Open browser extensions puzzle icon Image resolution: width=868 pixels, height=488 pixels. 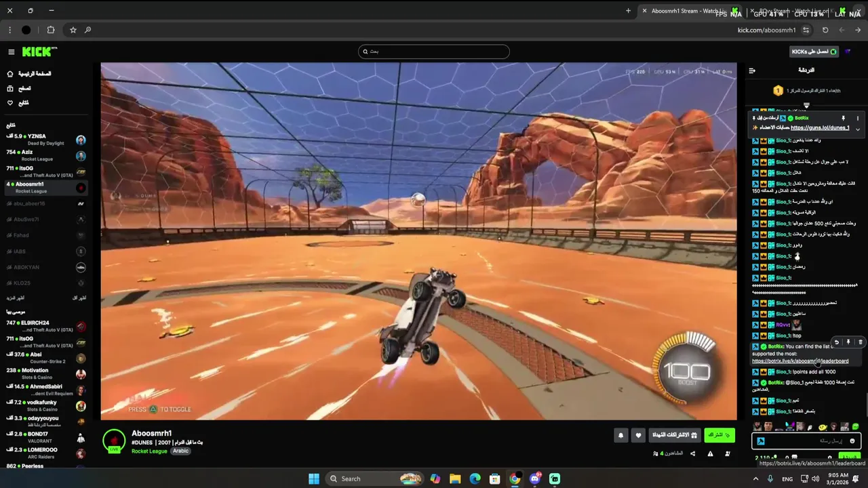click(x=51, y=30)
